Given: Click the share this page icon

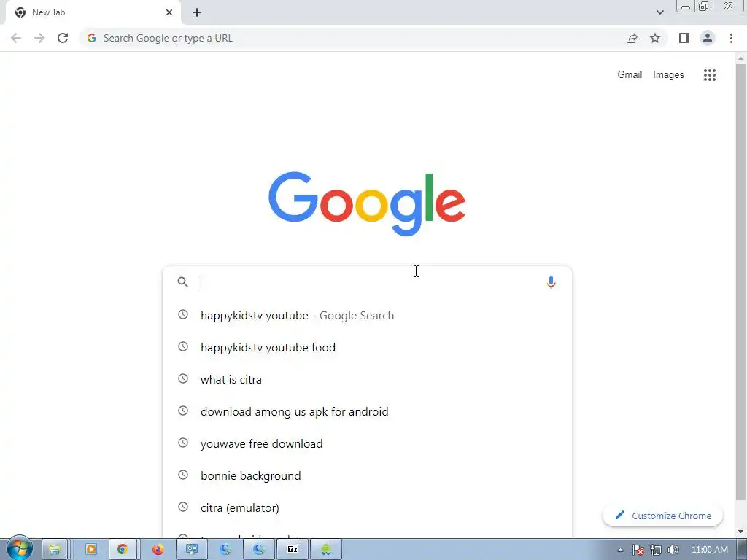Looking at the screenshot, I should (632, 38).
